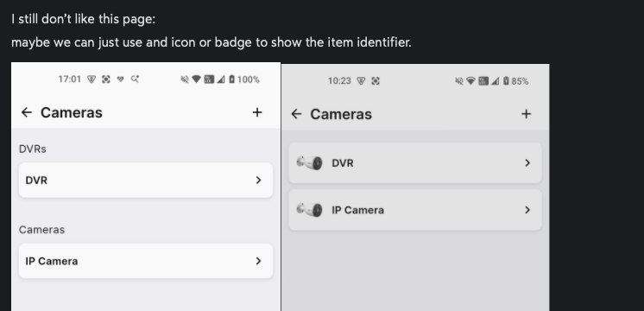644x311 pixels.
Task: Click battery icon showing 85%
Action: (506, 81)
